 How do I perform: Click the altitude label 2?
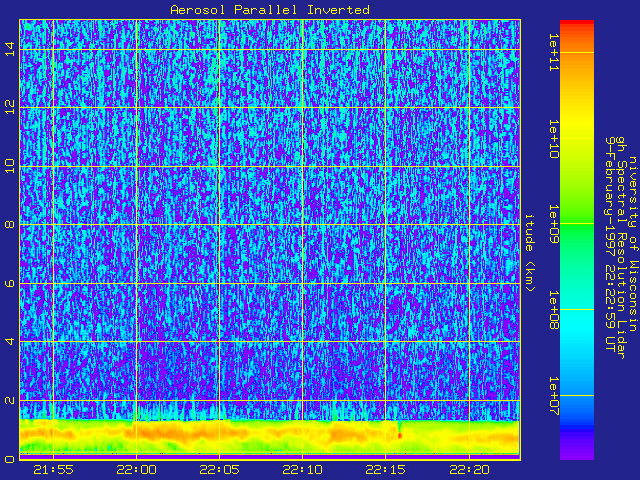pos(10,400)
